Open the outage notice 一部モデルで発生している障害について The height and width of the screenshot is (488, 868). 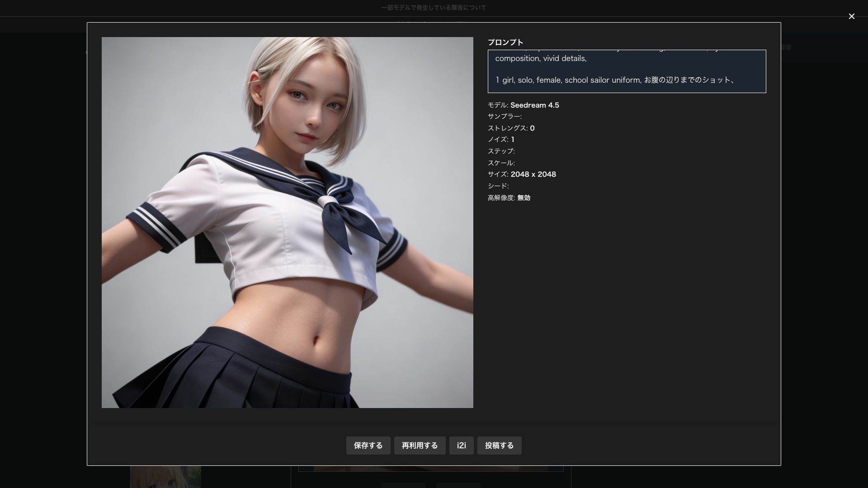[x=434, y=8]
